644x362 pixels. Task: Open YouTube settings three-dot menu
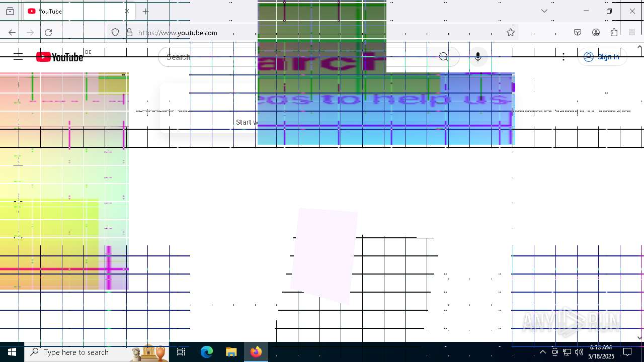click(x=563, y=57)
